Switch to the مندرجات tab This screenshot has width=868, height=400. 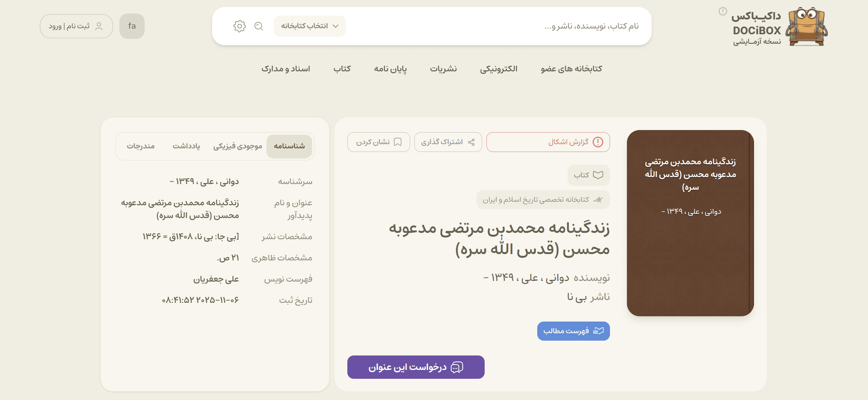click(141, 146)
